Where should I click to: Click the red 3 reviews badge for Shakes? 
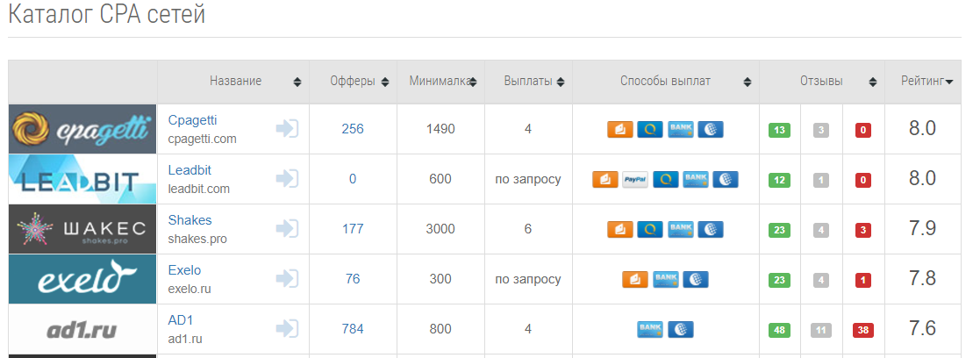[x=863, y=231]
